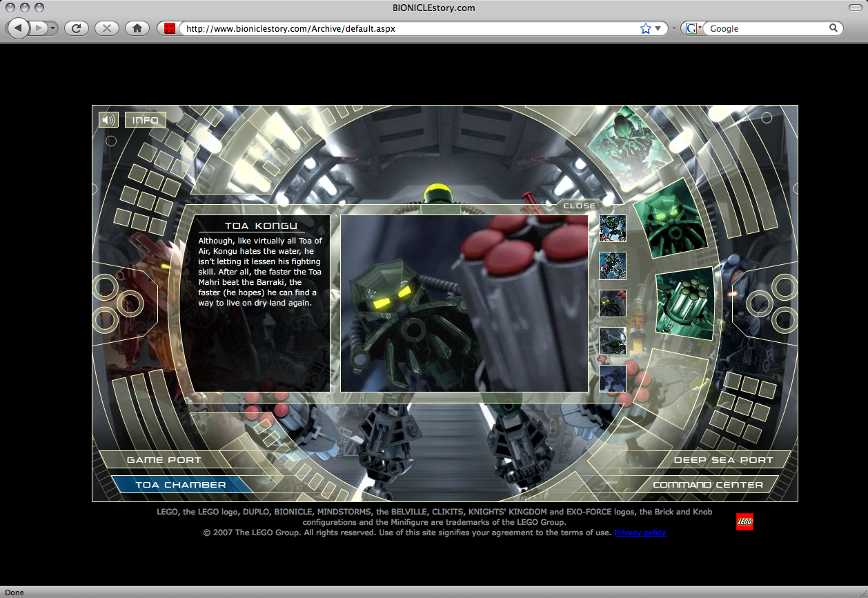Select the bottom Kongu gallery thumbnail
This screenshot has height=598, width=868.
click(x=613, y=379)
